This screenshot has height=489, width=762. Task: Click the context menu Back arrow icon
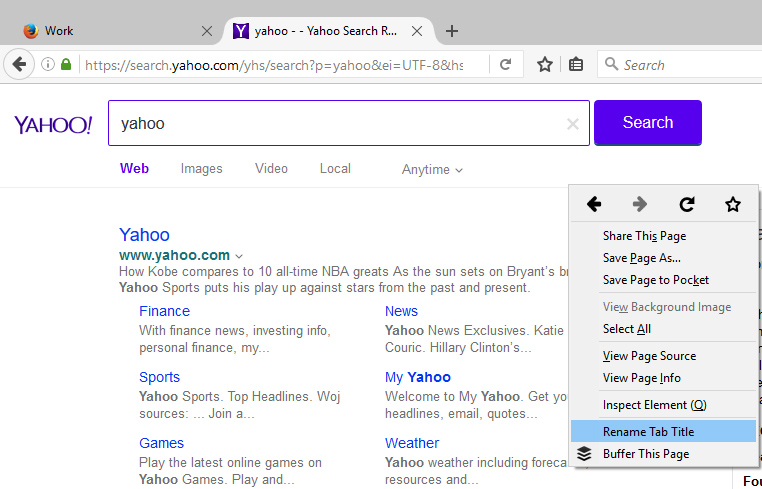coord(594,204)
